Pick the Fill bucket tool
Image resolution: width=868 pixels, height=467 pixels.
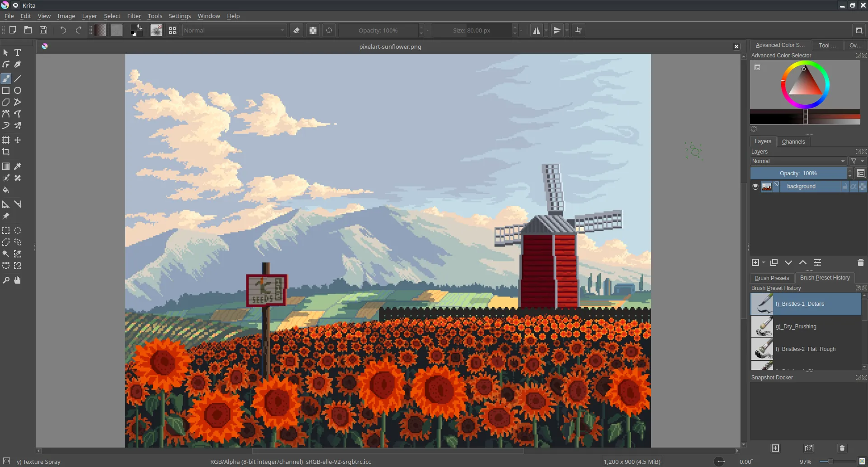(6, 190)
